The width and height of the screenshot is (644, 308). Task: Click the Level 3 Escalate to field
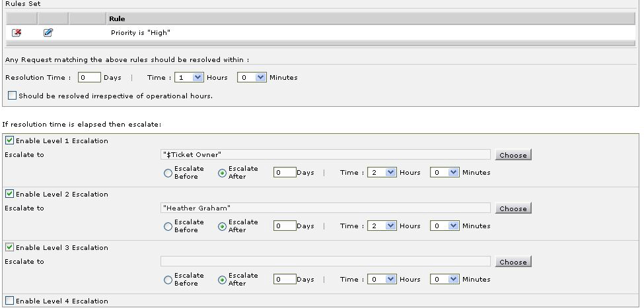coord(325,261)
